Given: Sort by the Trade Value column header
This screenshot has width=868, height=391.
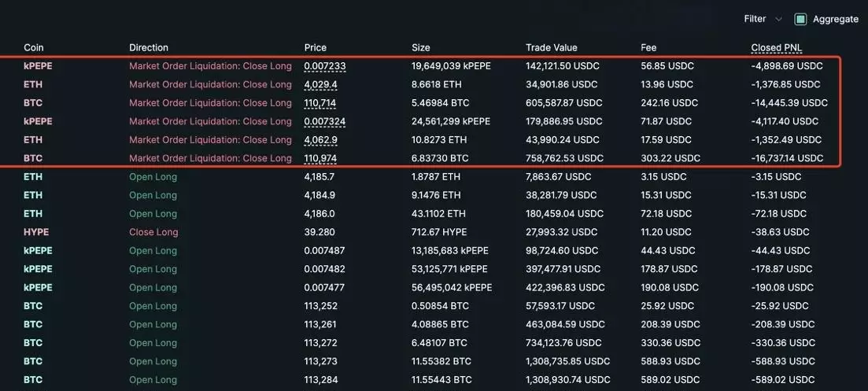Looking at the screenshot, I should click(x=551, y=48).
